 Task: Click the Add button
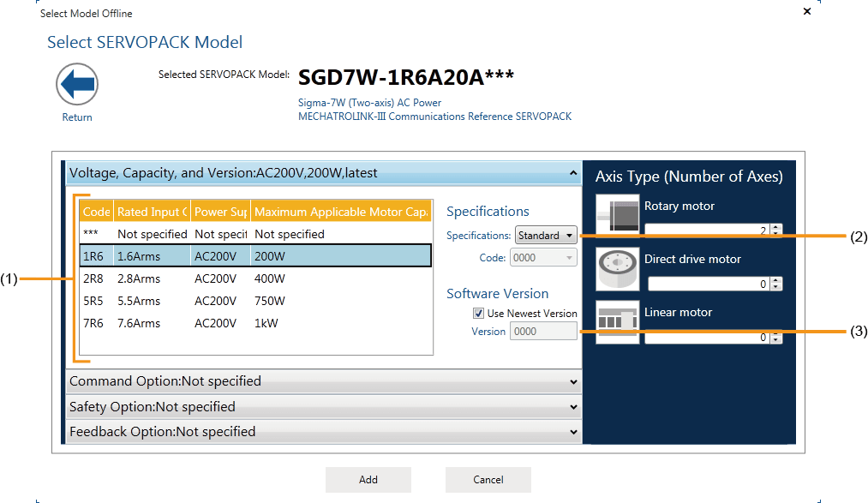[368, 480]
